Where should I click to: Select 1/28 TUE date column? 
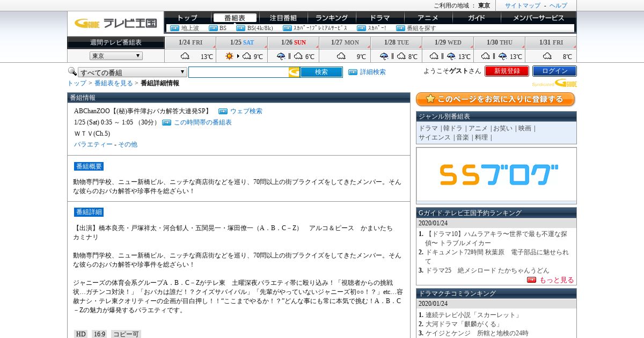pos(397,42)
